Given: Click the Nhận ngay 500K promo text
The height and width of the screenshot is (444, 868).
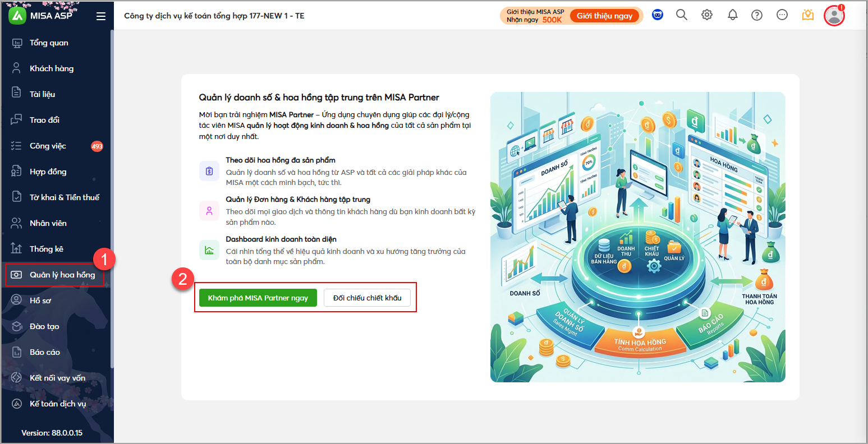Looking at the screenshot, I should tap(534, 20).
